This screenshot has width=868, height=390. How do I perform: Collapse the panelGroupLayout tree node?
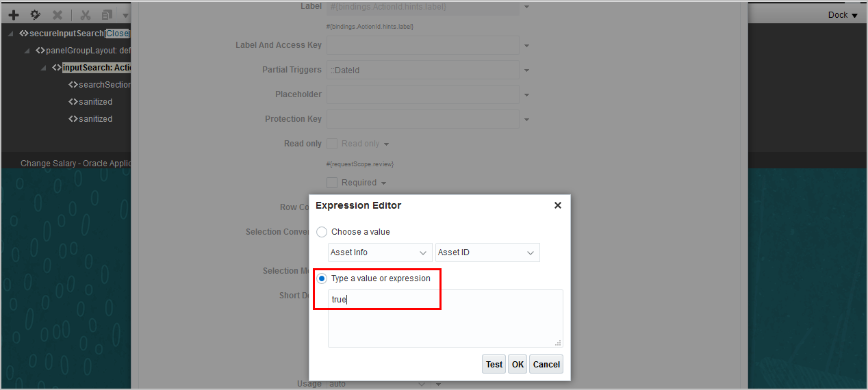click(27, 51)
